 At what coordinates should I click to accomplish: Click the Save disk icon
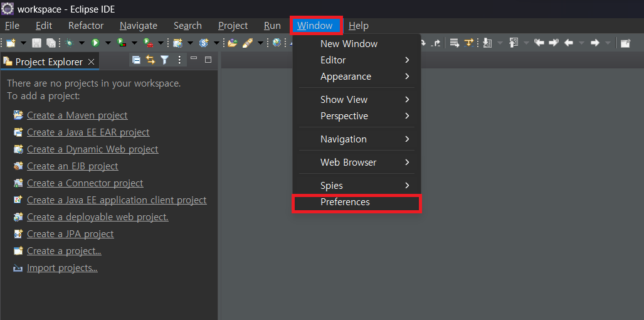(36, 43)
